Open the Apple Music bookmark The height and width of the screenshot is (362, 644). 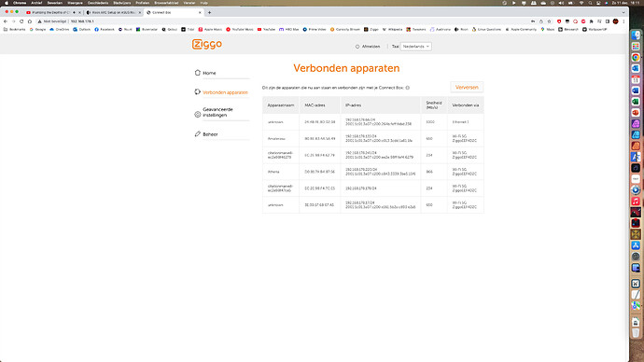point(210,30)
